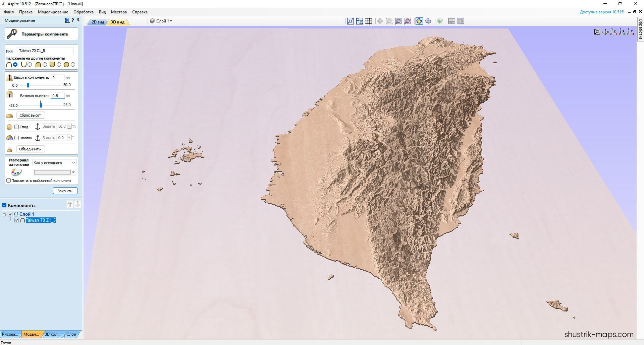Switch to the 3D кол... bottom tab

[53, 334]
